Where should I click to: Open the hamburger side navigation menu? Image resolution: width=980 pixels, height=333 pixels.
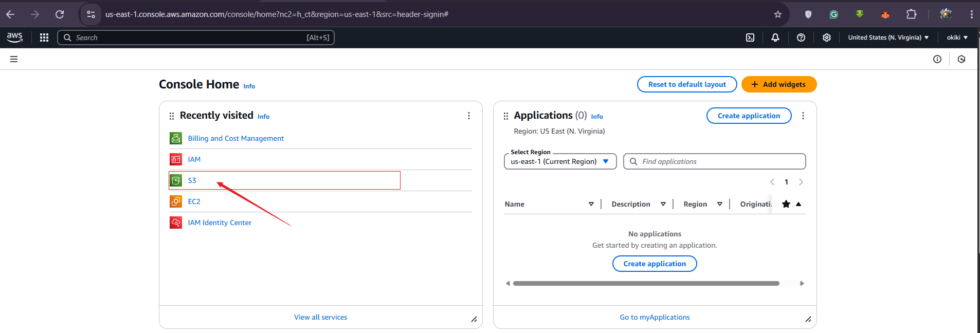(x=14, y=59)
